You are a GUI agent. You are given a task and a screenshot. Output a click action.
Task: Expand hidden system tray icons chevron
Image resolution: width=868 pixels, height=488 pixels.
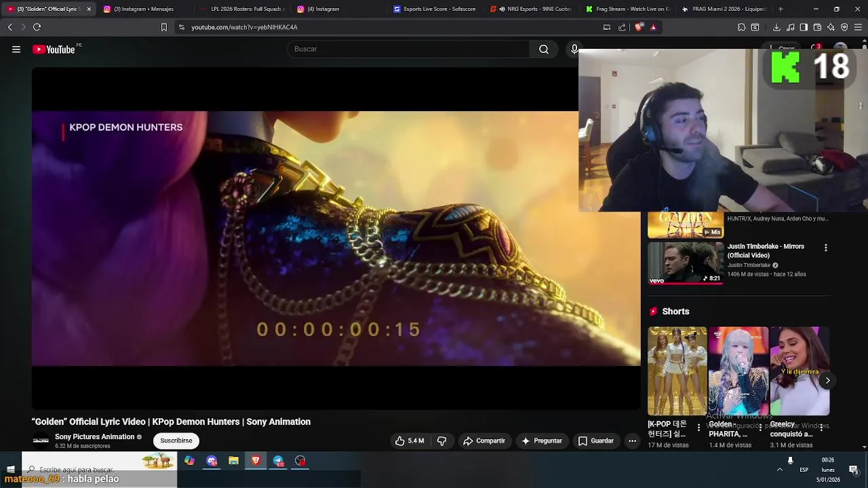point(780,470)
